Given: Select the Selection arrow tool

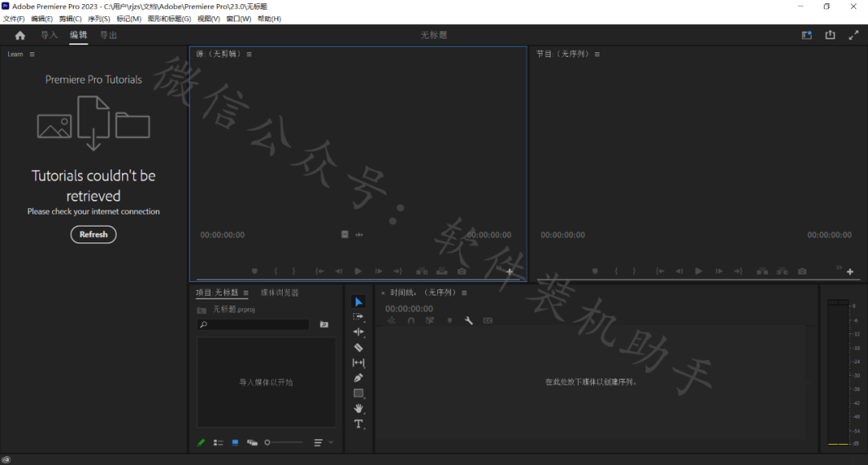Looking at the screenshot, I should click(358, 302).
